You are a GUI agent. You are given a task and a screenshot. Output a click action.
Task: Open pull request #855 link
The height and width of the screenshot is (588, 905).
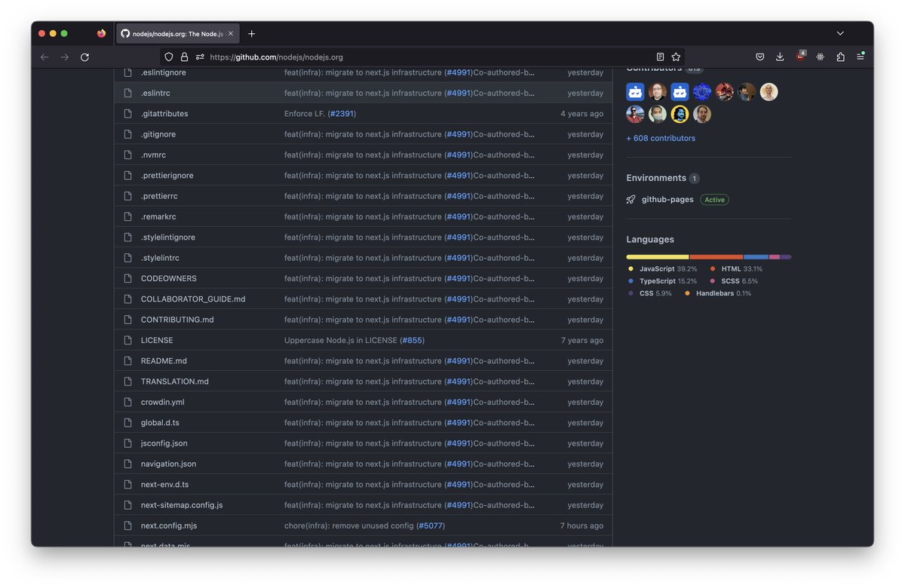[x=412, y=341]
